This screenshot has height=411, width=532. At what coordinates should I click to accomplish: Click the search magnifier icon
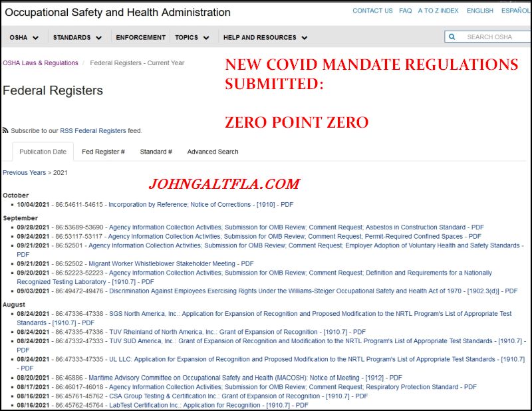click(452, 37)
